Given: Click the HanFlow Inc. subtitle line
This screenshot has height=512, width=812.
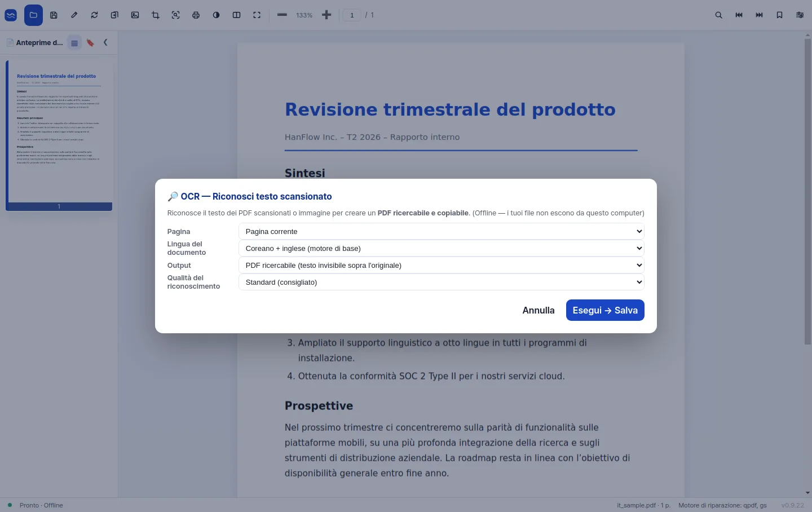Looking at the screenshot, I should 372,137.
